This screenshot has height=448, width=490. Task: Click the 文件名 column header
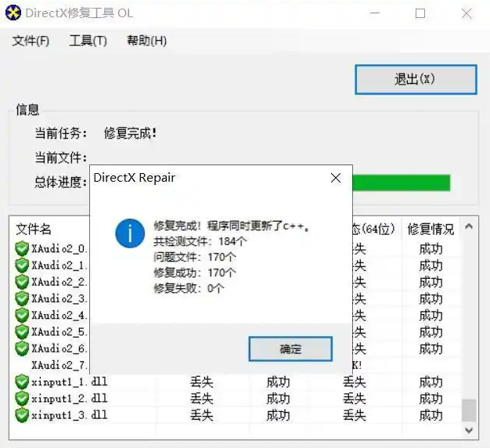point(34,229)
